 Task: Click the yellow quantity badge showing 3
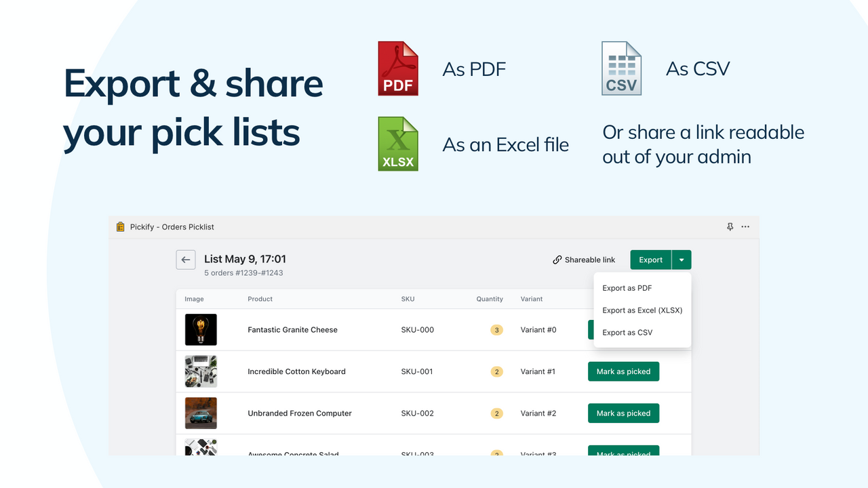pyautogui.click(x=496, y=329)
